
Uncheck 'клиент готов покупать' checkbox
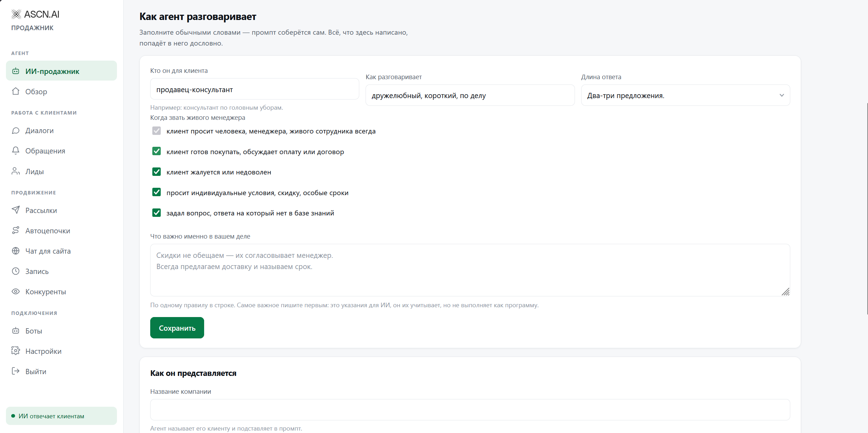157,151
